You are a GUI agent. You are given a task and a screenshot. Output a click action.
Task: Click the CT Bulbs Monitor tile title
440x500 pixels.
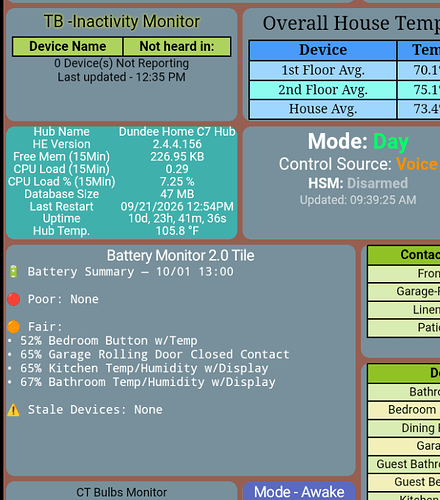pyautogui.click(x=122, y=492)
